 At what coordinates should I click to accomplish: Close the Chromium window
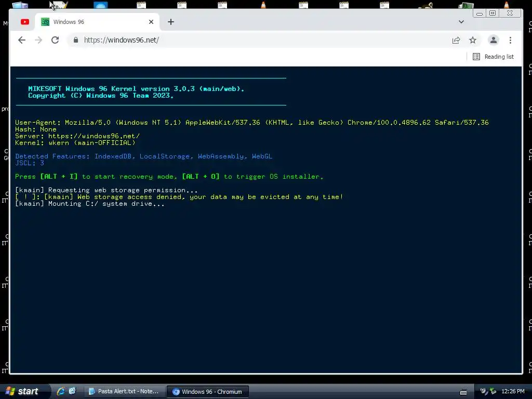510,13
